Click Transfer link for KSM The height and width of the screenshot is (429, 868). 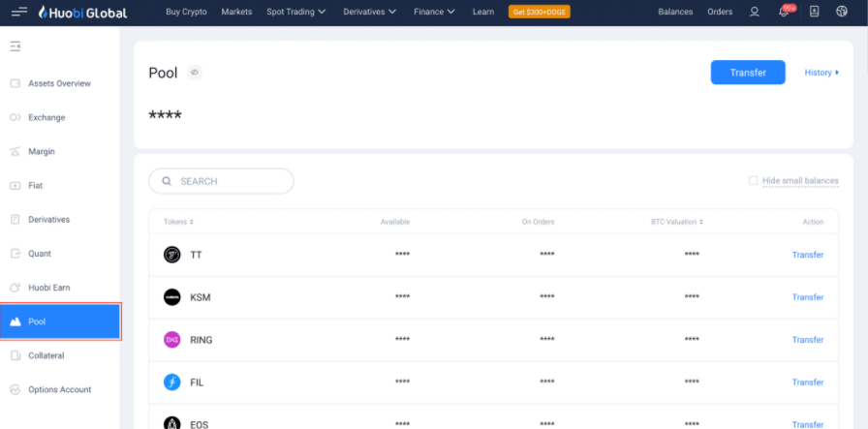pyautogui.click(x=808, y=297)
